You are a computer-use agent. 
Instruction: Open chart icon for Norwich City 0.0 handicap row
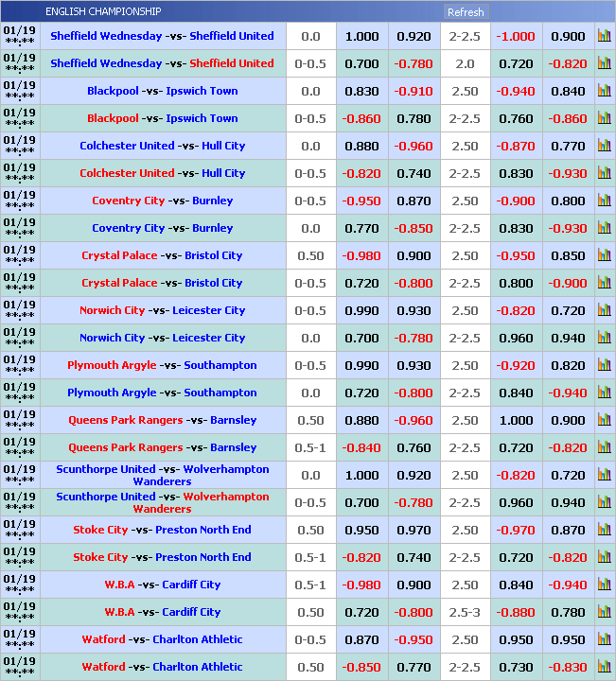[604, 338]
